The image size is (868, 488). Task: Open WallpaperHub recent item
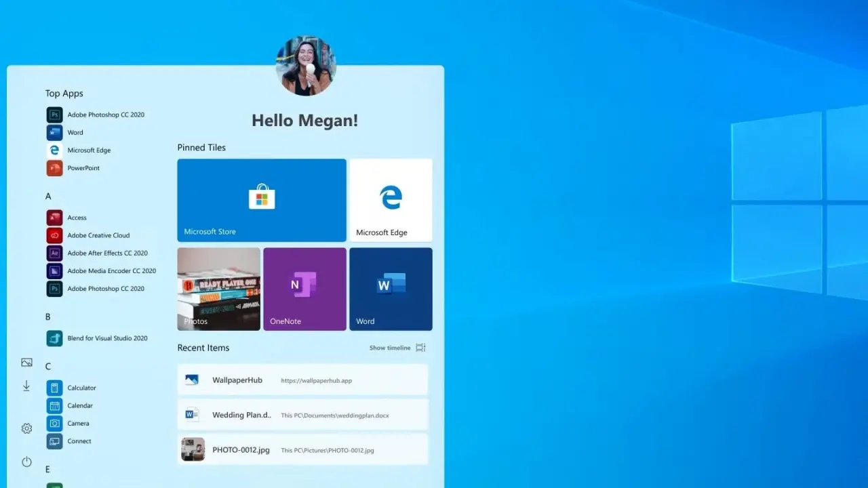tap(302, 380)
